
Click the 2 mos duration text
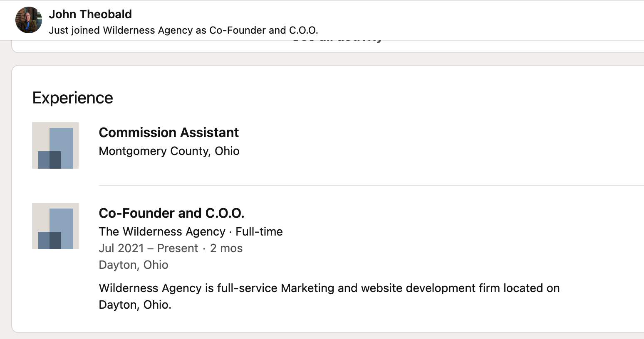(x=226, y=248)
